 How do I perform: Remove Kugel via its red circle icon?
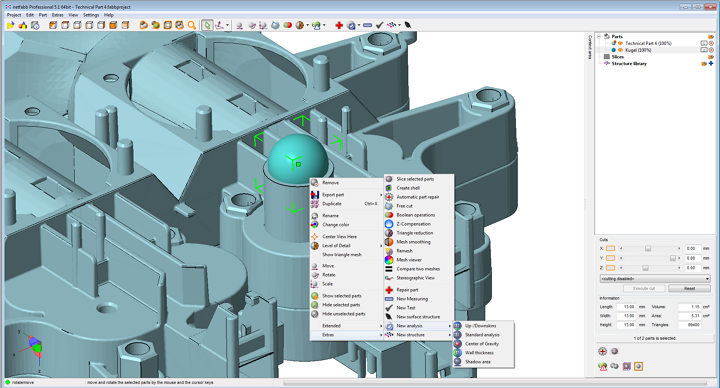tap(711, 50)
